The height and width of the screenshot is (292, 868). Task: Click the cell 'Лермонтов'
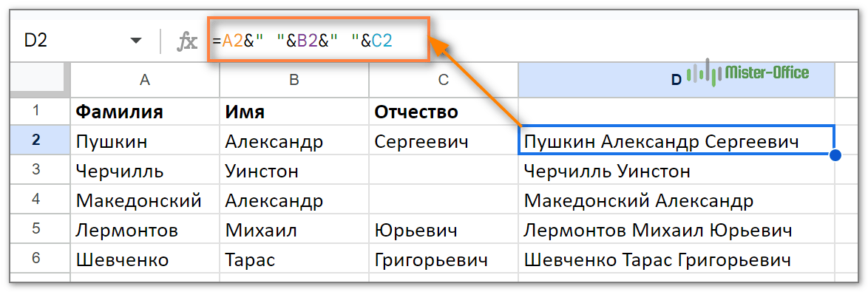tap(145, 229)
